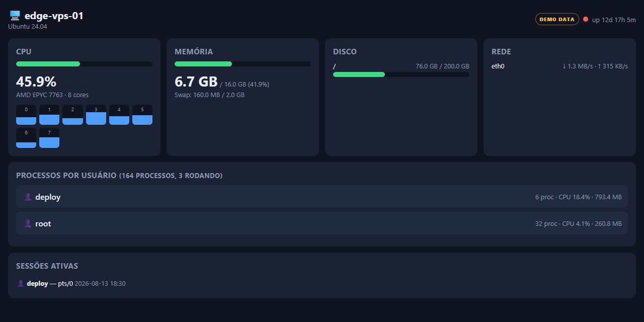Select CPU core 0 meter
This screenshot has width=644, height=322.
coord(26,115)
